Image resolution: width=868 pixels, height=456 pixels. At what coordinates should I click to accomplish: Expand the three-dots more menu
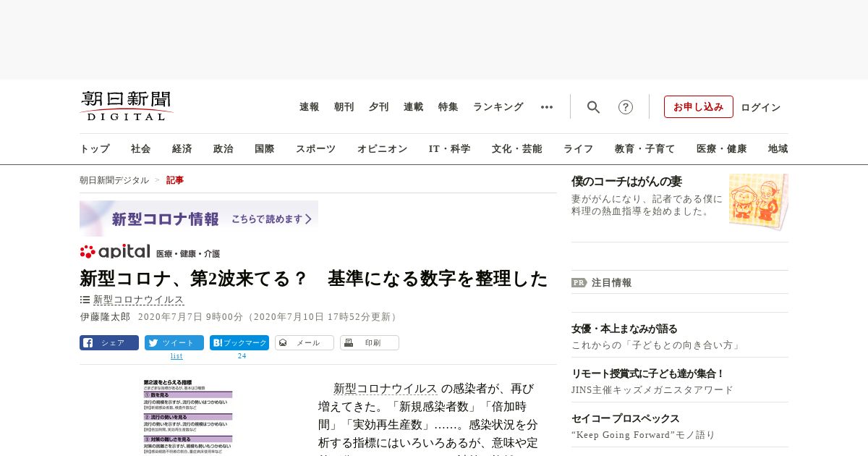pyautogui.click(x=547, y=107)
